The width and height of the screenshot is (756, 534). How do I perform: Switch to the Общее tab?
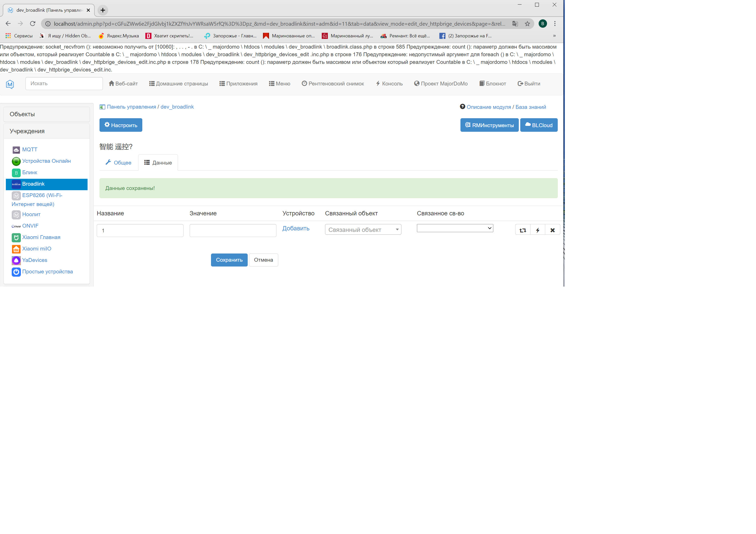coord(119,162)
